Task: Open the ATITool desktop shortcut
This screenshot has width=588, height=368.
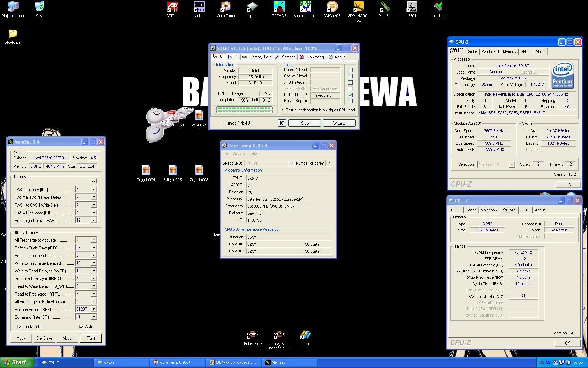Action: (172, 9)
